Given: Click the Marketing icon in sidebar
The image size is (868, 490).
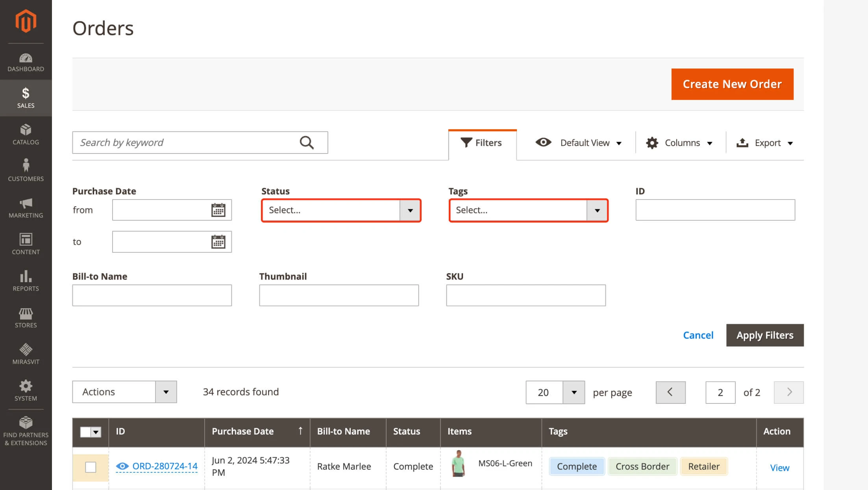Looking at the screenshot, I should (x=25, y=203).
